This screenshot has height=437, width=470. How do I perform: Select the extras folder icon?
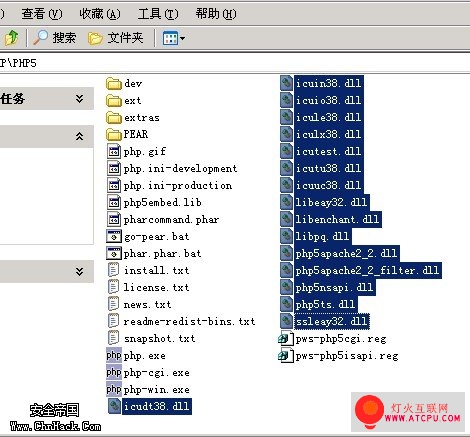pos(114,117)
